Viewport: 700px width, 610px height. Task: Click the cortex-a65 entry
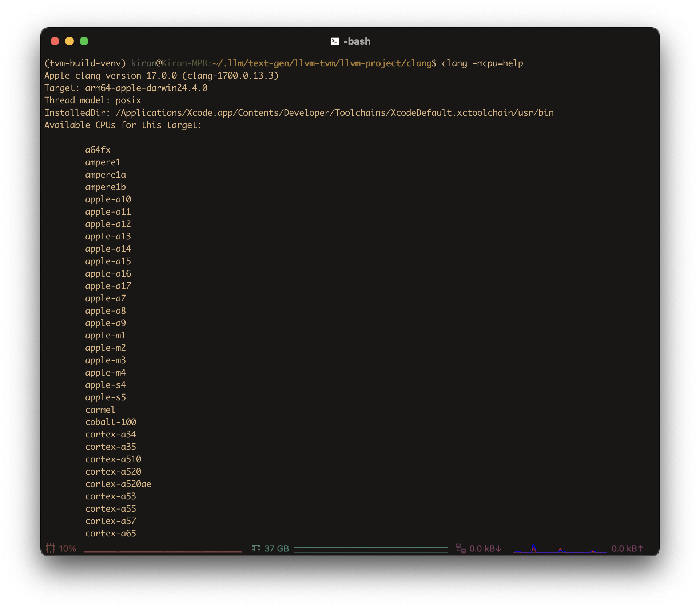coord(111,534)
